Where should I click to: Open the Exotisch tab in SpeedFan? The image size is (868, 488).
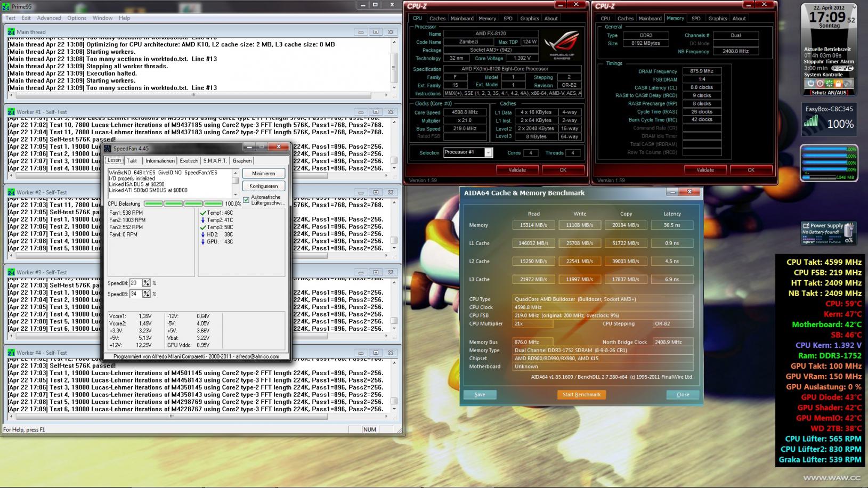189,161
